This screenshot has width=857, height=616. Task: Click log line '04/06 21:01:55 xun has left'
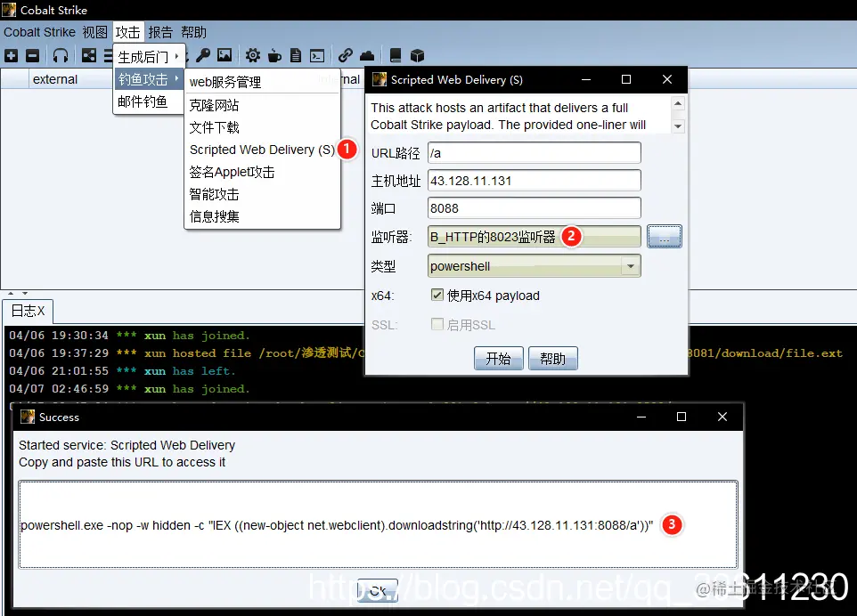pyautogui.click(x=122, y=371)
